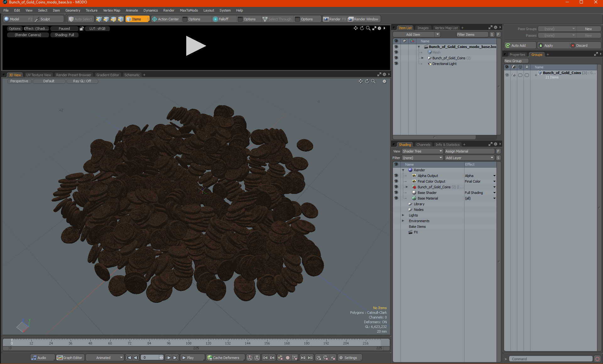Select Materials selection mode cube icon
This screenshot has width=603, height=364.
[121, 19]
